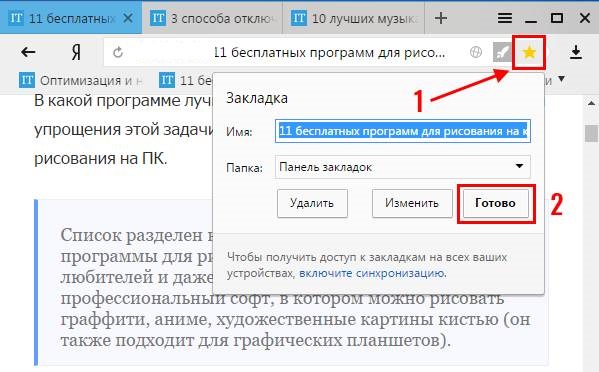Viewport: 599px width, 372px height.
Task: Open Yandex home via Я icon
Action: pos(76,52)
